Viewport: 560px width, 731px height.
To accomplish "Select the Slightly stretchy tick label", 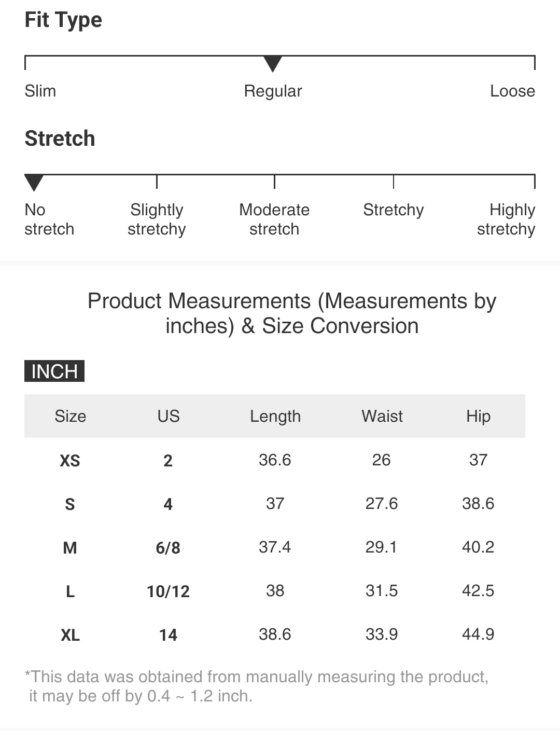I will (157, 219).
